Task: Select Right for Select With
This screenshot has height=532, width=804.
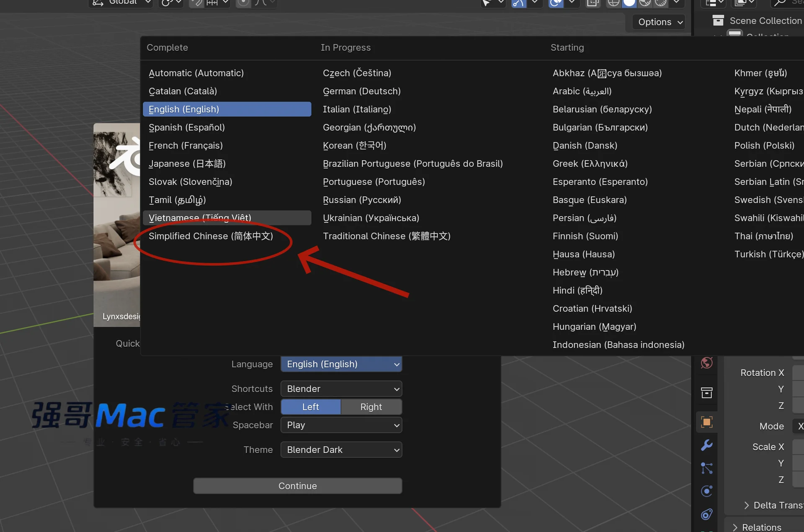Action: (x=371, y=407)
